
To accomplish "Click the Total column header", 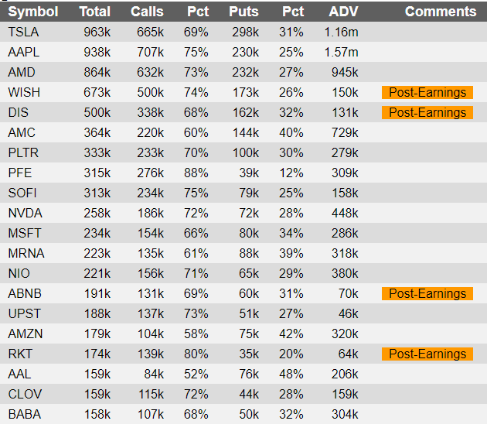I will click(x=95, y=12).
